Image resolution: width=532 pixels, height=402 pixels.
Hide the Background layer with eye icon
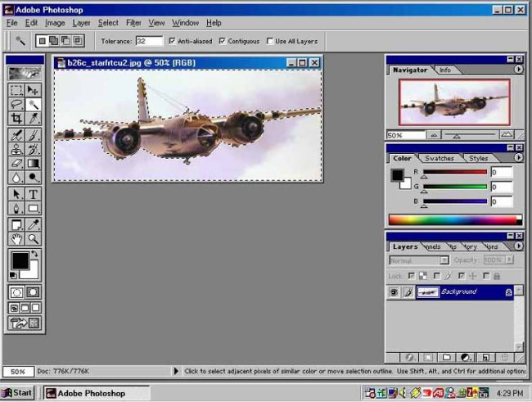[394, 291]
